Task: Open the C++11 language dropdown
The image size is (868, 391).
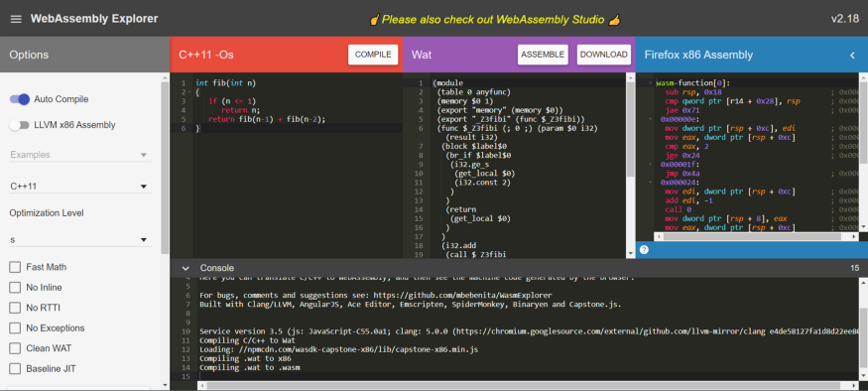Action: [x=80, y=187]
